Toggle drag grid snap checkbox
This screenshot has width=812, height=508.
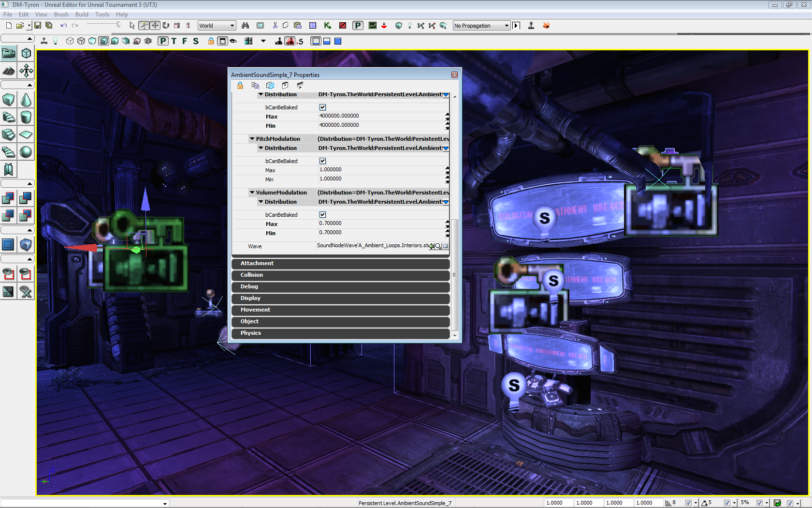coord(688,503)
